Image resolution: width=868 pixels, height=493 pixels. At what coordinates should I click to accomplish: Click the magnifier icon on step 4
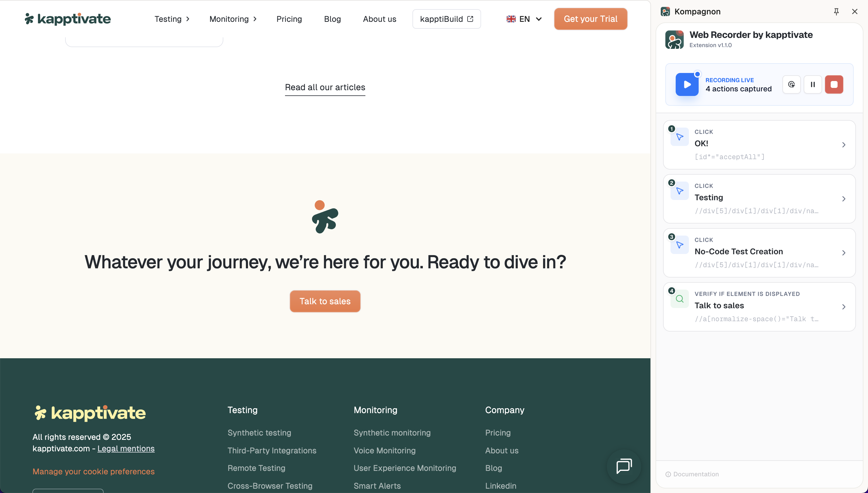click(680, 299)
